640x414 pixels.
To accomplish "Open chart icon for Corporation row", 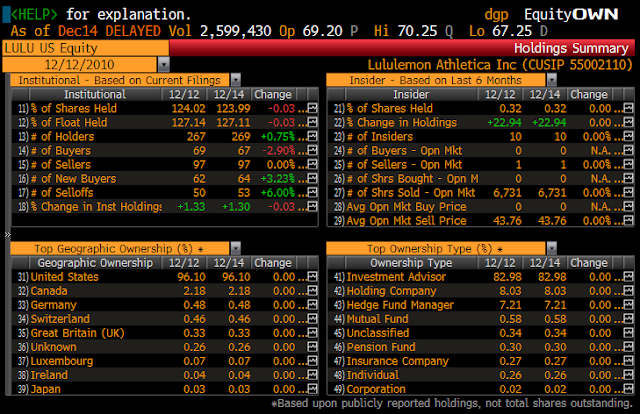I will (x=629, y=389).
